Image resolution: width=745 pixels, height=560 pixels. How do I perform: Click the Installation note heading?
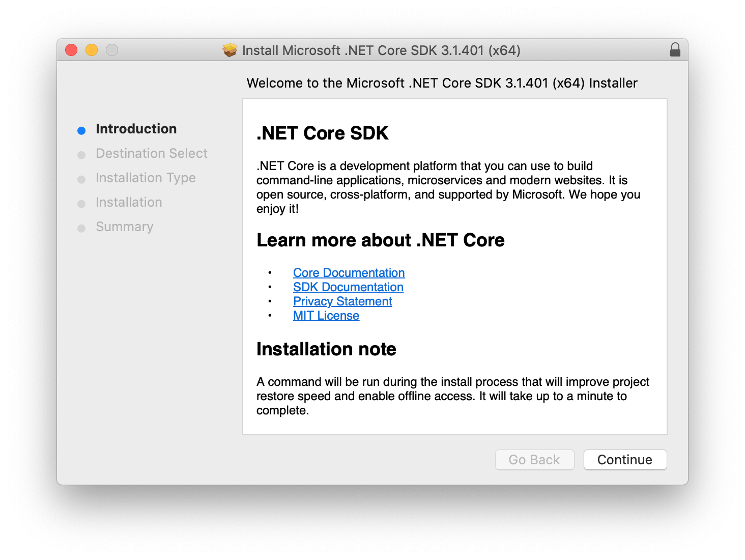coord(326,349)
